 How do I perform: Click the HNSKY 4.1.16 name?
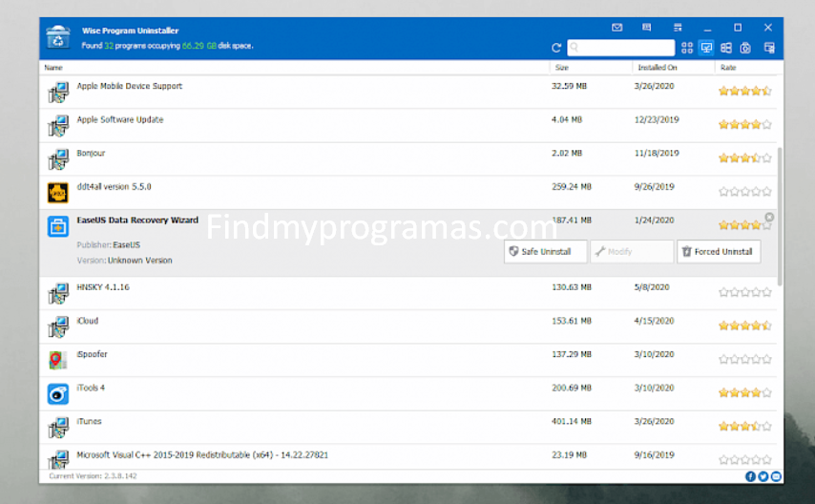click(x=103, y=287)
